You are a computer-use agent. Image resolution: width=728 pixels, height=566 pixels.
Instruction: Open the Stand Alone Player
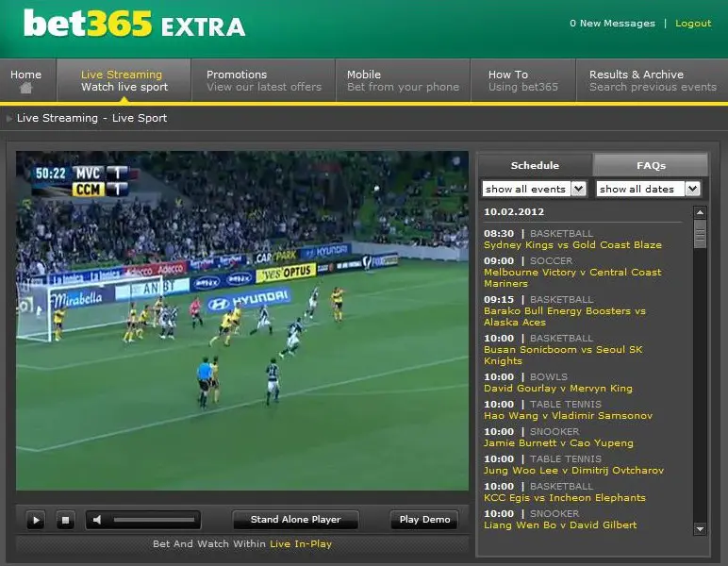(296, 520)
